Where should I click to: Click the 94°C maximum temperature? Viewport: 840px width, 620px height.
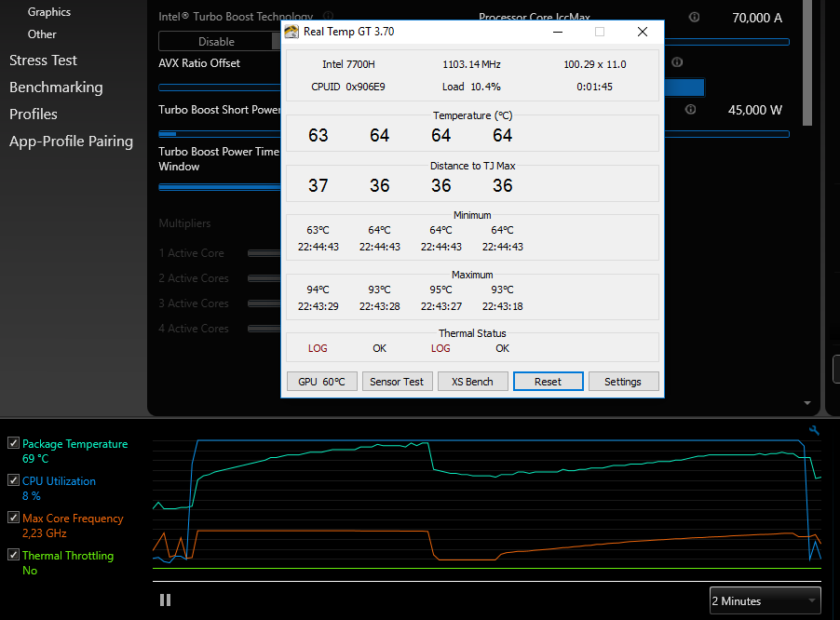(318, 290)
